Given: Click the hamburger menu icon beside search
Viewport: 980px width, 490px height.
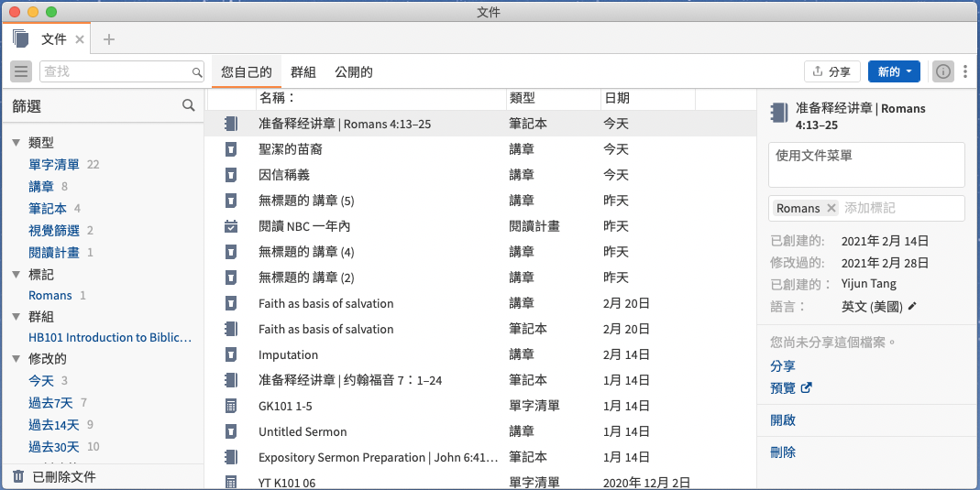Looking at the screenshot, I should point(22,71).
